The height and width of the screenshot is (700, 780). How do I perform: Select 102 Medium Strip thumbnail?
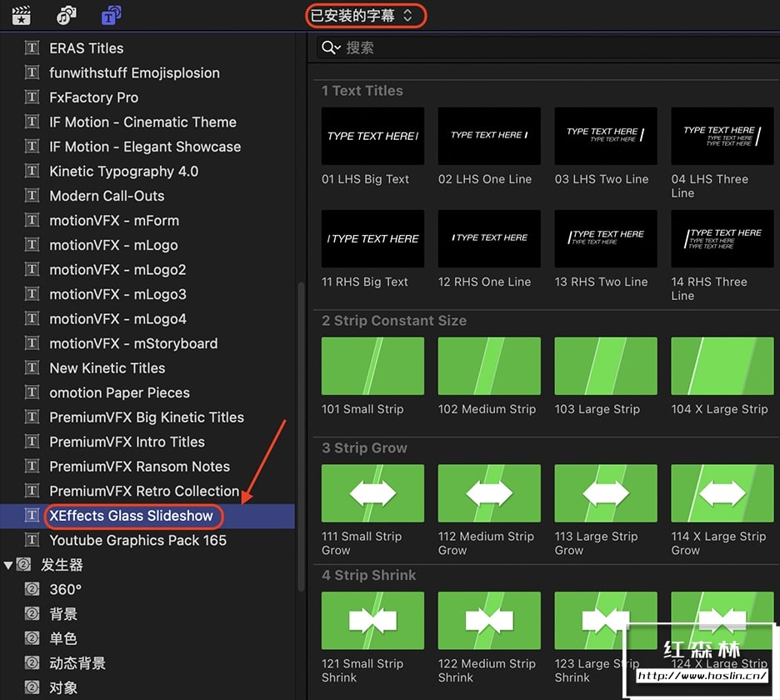click(489, 366)
